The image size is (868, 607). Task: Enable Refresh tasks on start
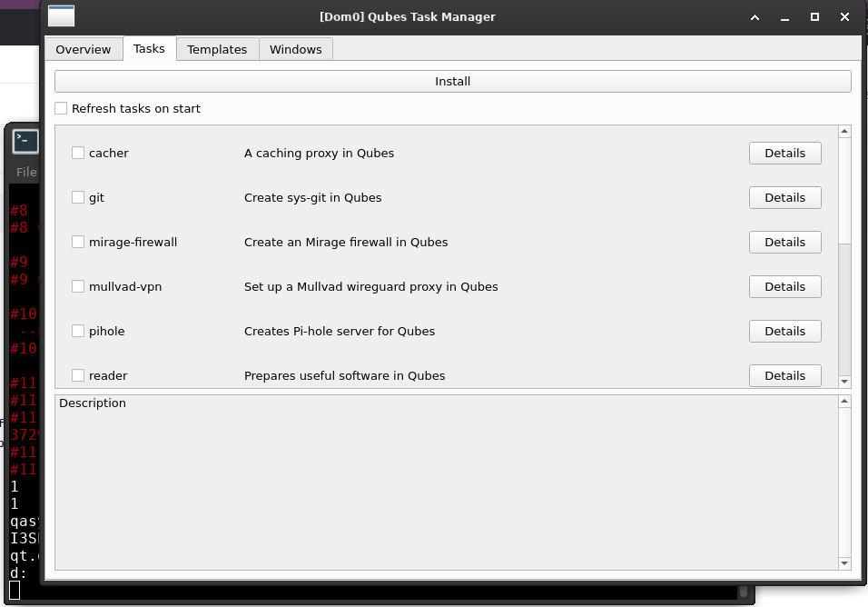61,107
